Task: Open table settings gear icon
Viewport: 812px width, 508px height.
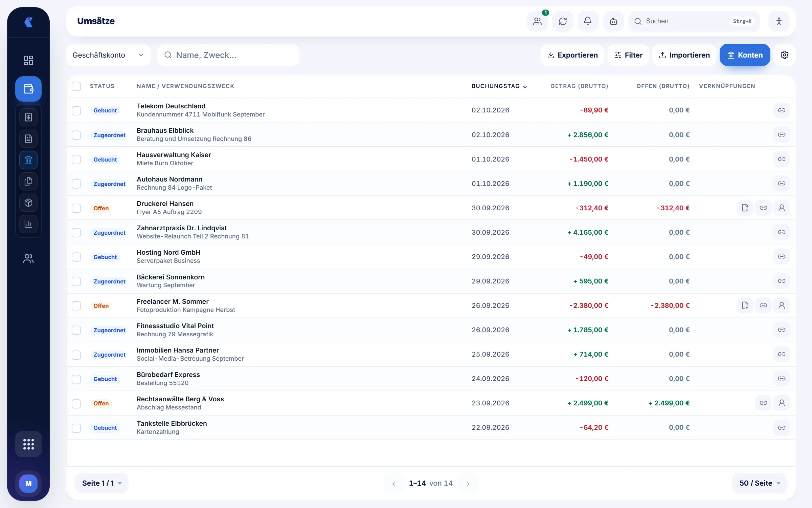Action: pyautogui.click(x=785, y=55)
